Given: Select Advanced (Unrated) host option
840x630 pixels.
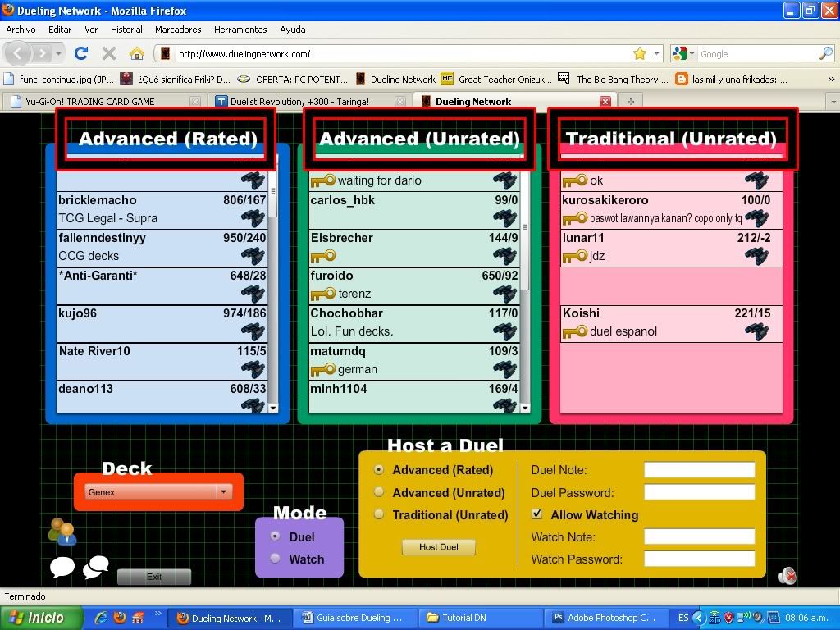Looking at the screenshot, I should [x=379, y=492].
